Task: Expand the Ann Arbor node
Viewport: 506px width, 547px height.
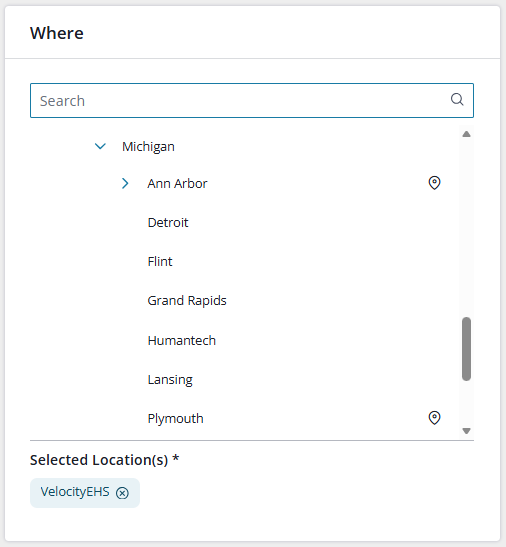Action: pos(125,183)
